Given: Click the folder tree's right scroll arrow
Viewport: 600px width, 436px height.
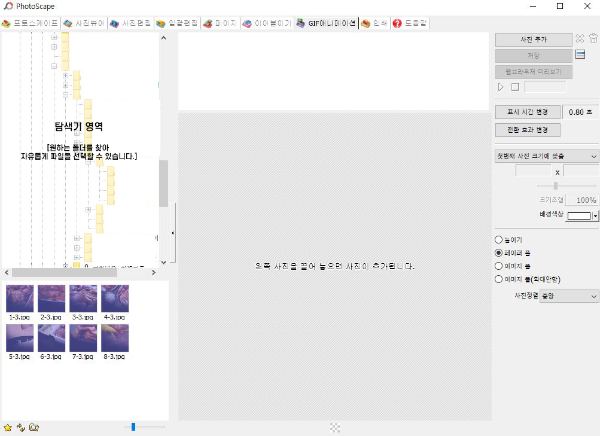Looking at the screenshot, I should (x=153, y=273).
